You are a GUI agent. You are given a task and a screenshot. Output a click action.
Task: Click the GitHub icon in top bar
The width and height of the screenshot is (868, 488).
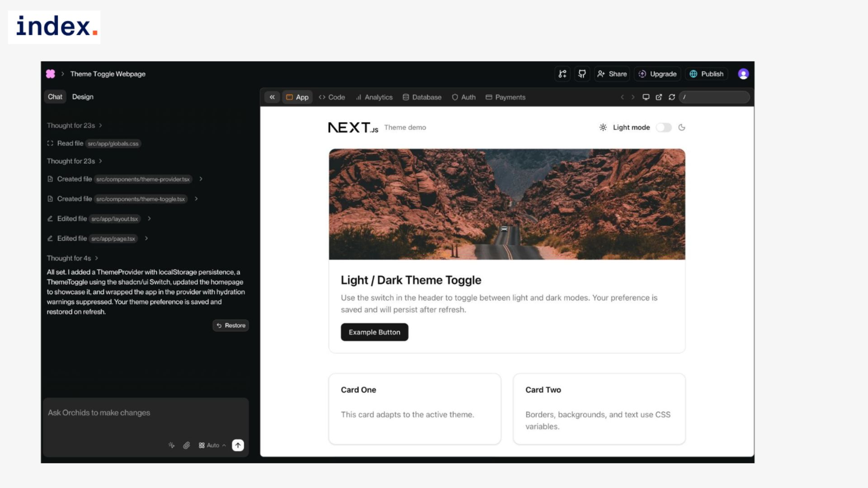[x=582, y=74]
